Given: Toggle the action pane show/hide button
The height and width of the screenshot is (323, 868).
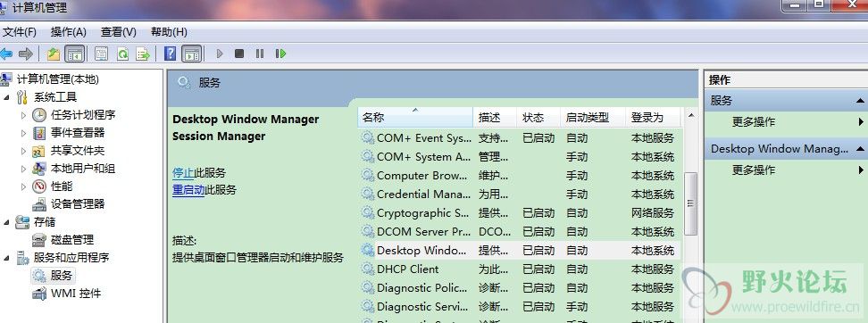Looking at the screenshot, I should tap(192, 54).
